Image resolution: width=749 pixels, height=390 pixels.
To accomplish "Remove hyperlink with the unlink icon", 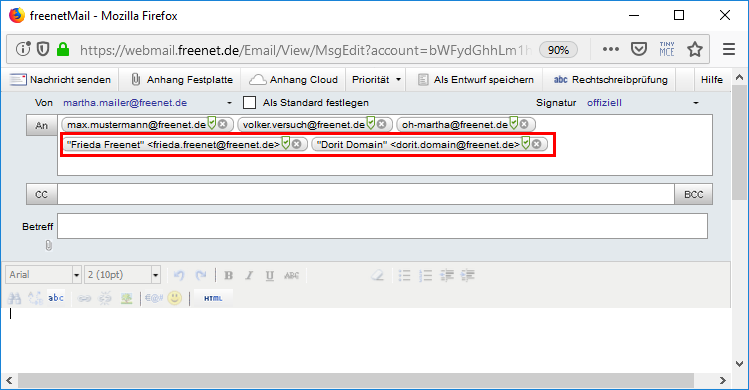I will (105, 298).
